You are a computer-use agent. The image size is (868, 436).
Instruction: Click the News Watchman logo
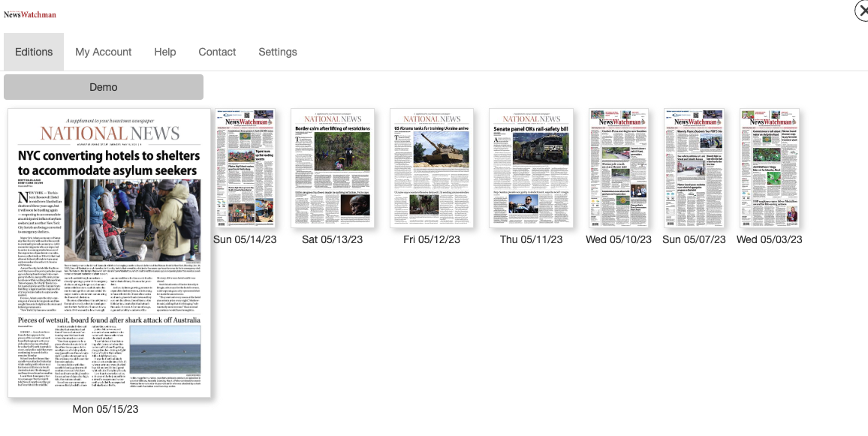point(30,14)
